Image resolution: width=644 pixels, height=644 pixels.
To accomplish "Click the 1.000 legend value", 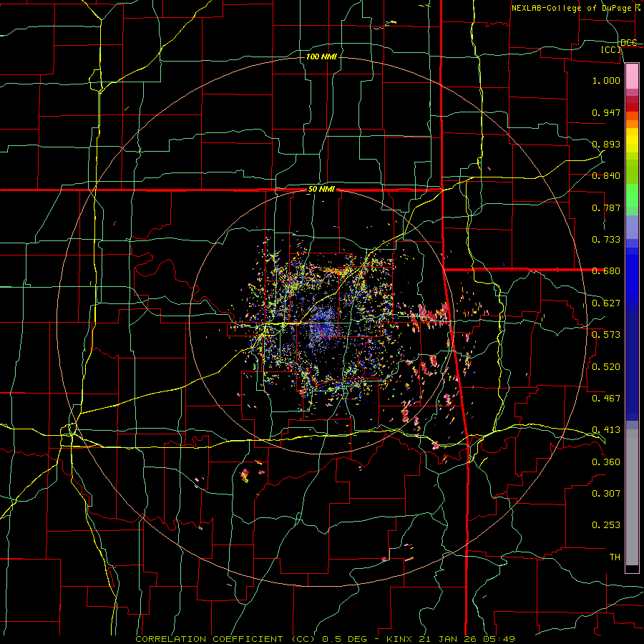I will click(x=606, y=80).
